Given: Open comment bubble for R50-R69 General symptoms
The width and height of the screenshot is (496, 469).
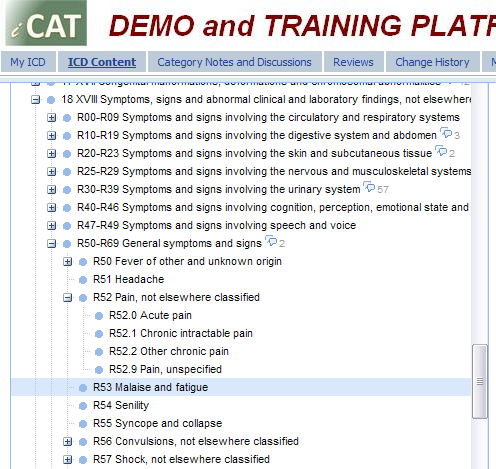Looking at the screenshot, I should click(x=271, y=241).
